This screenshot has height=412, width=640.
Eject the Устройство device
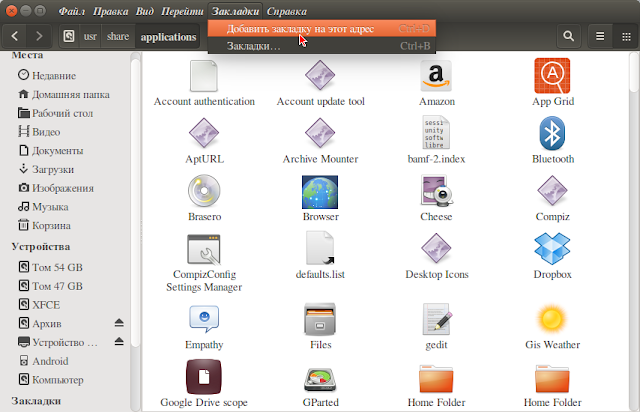(119, 342)
